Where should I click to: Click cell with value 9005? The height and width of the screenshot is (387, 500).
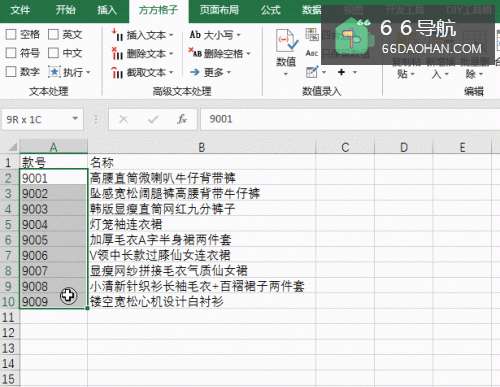(x=53, y=240)
